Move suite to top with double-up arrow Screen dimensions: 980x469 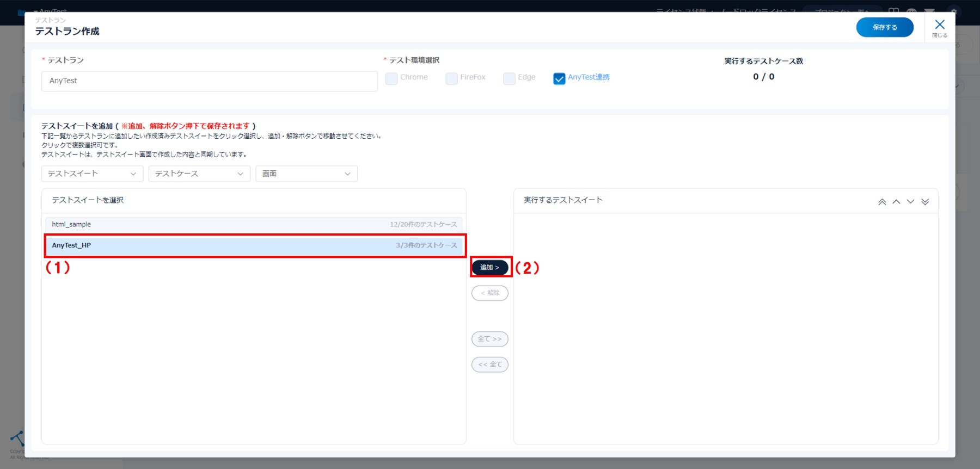pos(882,202)
